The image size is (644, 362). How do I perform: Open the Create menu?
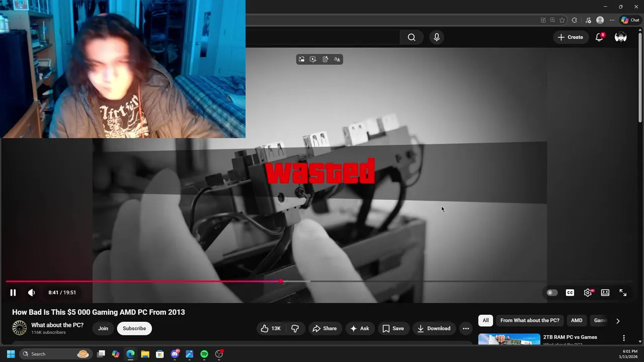point(571,37)
